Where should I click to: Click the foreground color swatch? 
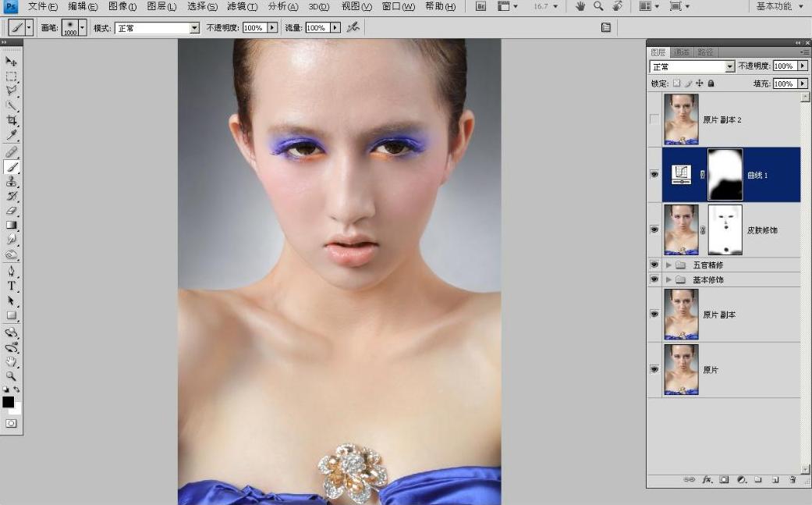[8, 401]
